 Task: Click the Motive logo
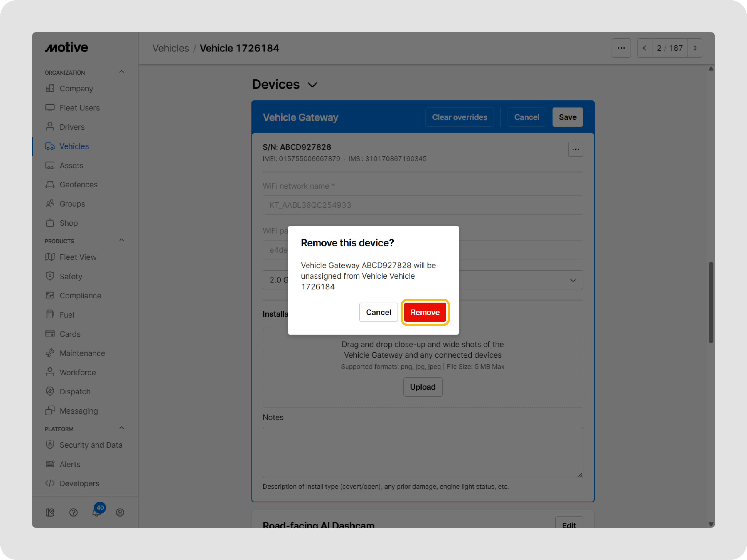click(66, 47)
